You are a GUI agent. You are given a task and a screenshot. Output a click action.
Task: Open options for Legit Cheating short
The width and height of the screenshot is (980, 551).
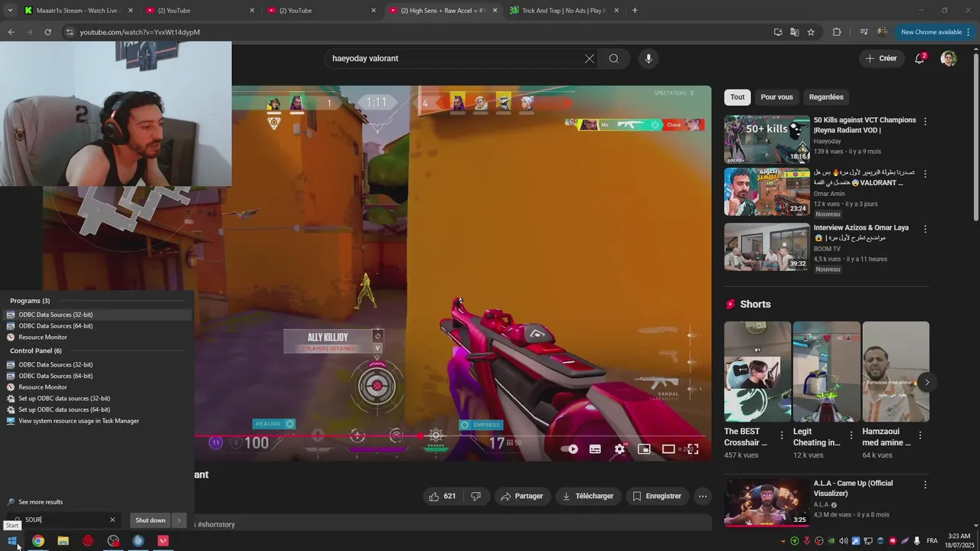851,435
